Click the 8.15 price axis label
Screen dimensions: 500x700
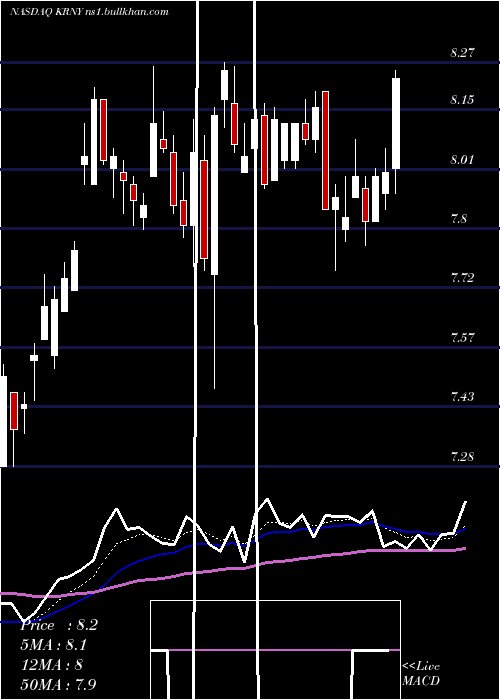click(462, 100)
